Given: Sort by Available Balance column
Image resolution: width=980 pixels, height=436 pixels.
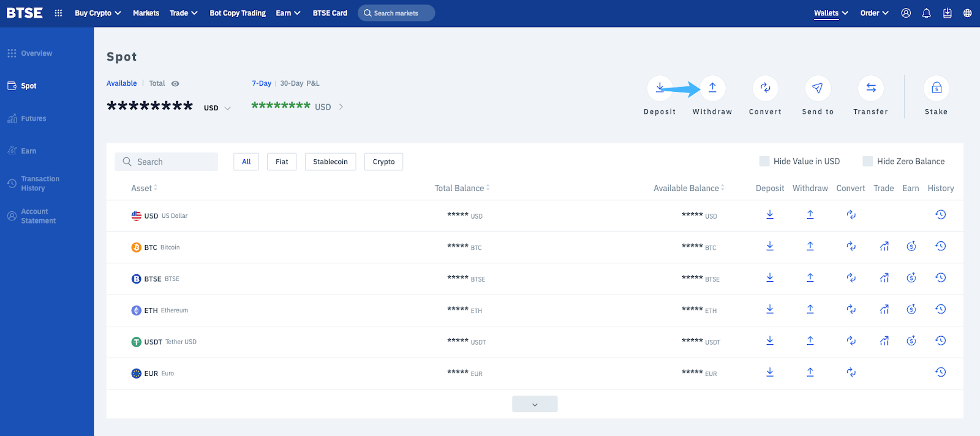Looking at the screenshot, I should pyautogui.click(x=689, y=188).
